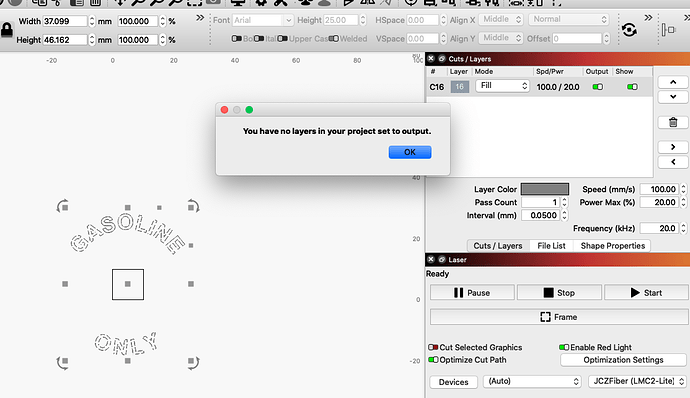Viewport: 690px width, 398px height.
Task: Click the aspect ratio lock icon
Action: pyautogui.click(x=7, y=30)
